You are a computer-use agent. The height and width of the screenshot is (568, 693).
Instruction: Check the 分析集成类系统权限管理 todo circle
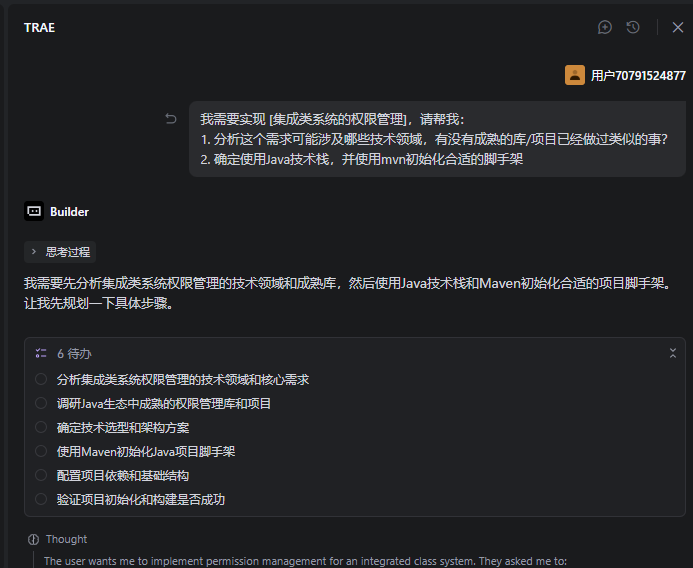coord(41,380)
